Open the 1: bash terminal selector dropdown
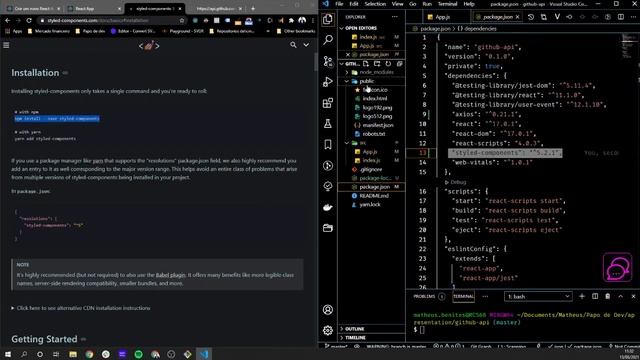The image size is (640, 360). (538, 296)
